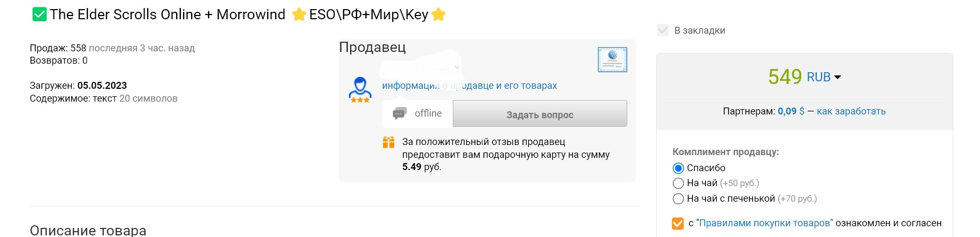980x237 pixels.
Task: Click the gift box icon
Action: coord(389,142)
